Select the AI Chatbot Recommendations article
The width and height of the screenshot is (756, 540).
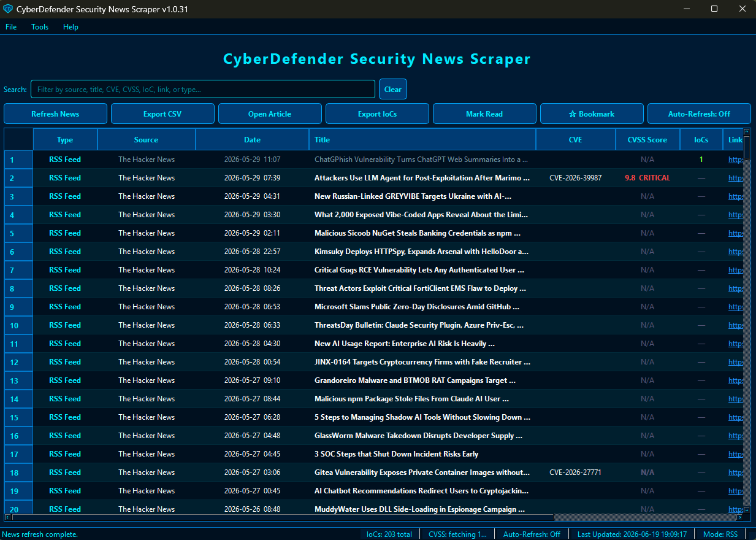422,491
